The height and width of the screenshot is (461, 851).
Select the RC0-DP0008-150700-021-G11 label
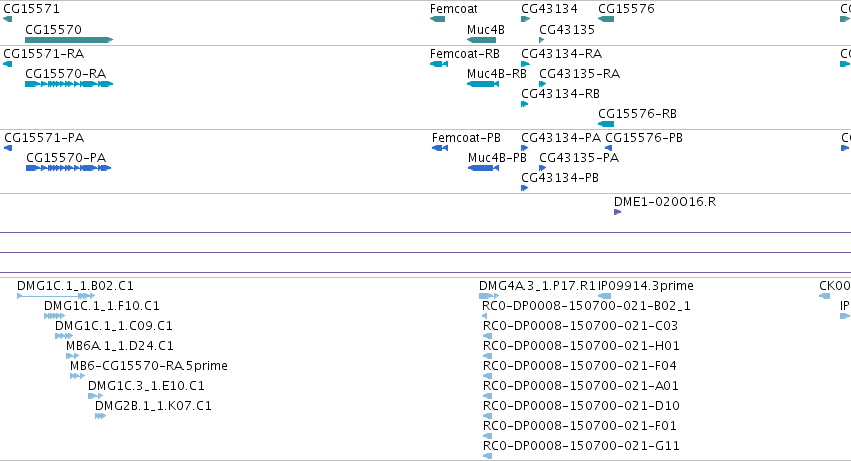click(581, 446)
